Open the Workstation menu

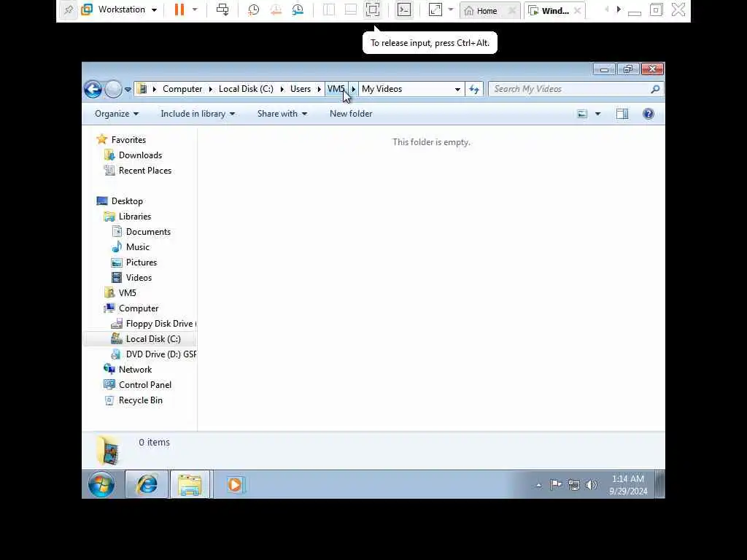(x=119, y=9)
